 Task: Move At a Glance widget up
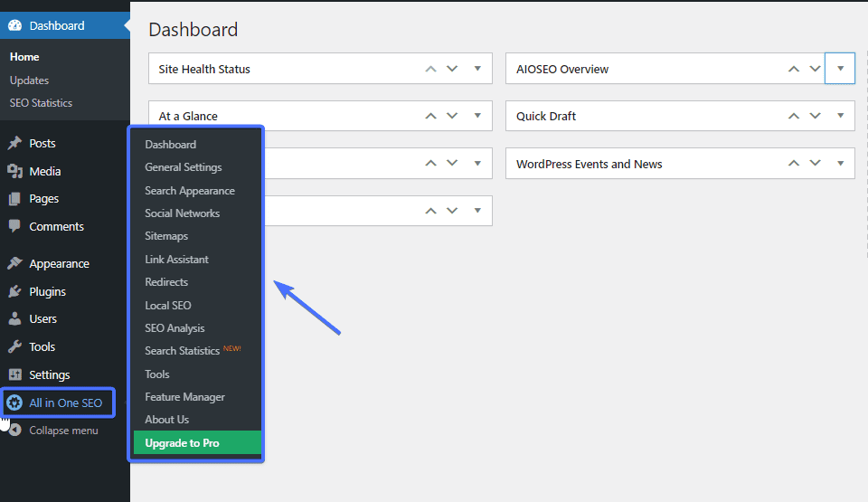tap(430, 116)
